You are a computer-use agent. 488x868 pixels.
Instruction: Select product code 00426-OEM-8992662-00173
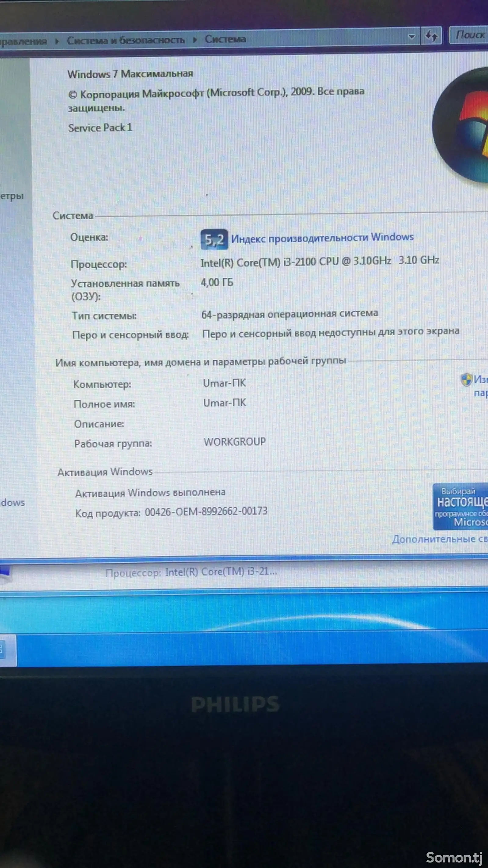[206, 512]
